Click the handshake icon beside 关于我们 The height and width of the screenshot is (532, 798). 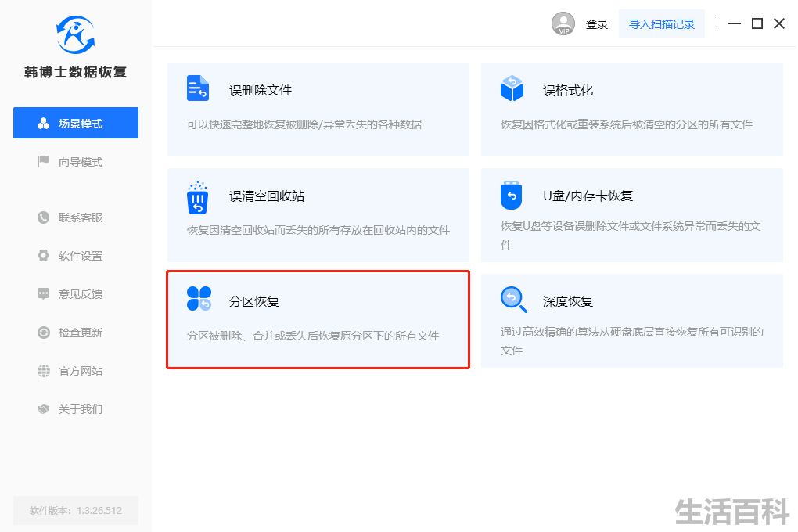[43, 409]
